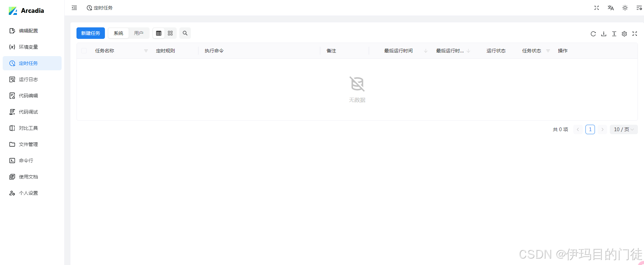Open 命令行 in sidebar
This screenshot has height=265, width=644.
[32, 161]
